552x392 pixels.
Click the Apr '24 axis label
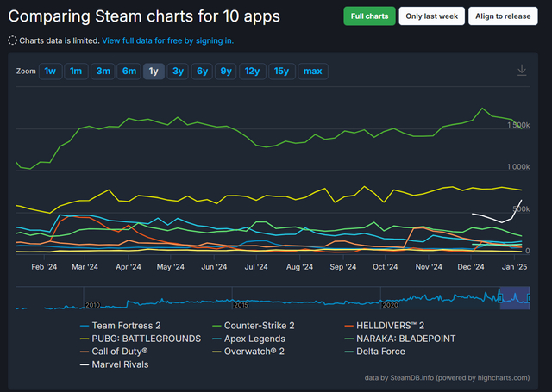pos(129,267)
